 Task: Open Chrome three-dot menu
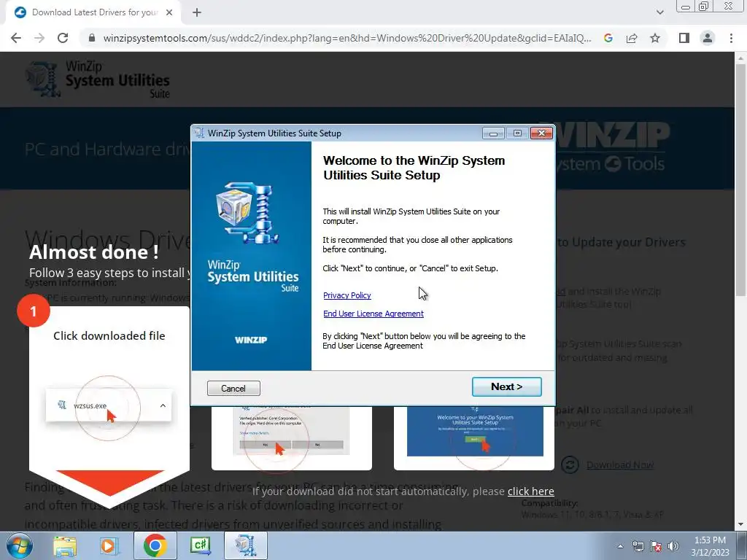coord(731,38)
